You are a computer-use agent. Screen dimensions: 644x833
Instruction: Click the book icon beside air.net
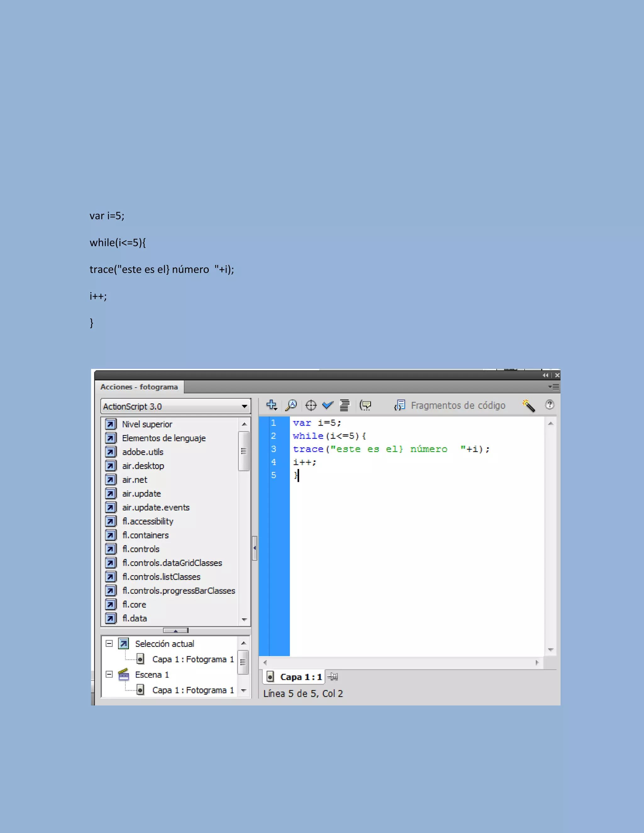click(x=111, y=480)
